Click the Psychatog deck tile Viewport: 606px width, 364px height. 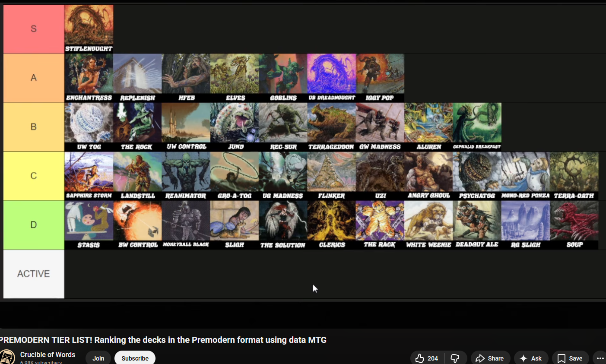[477, 176]
